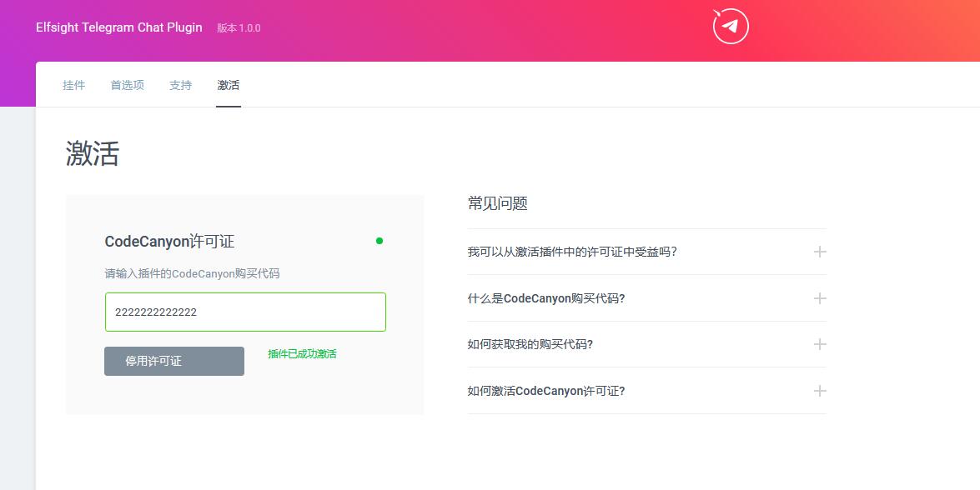Click the 常见问题 section heading
The height and width of the screenshot is (490, 980).
click(498, 203)
